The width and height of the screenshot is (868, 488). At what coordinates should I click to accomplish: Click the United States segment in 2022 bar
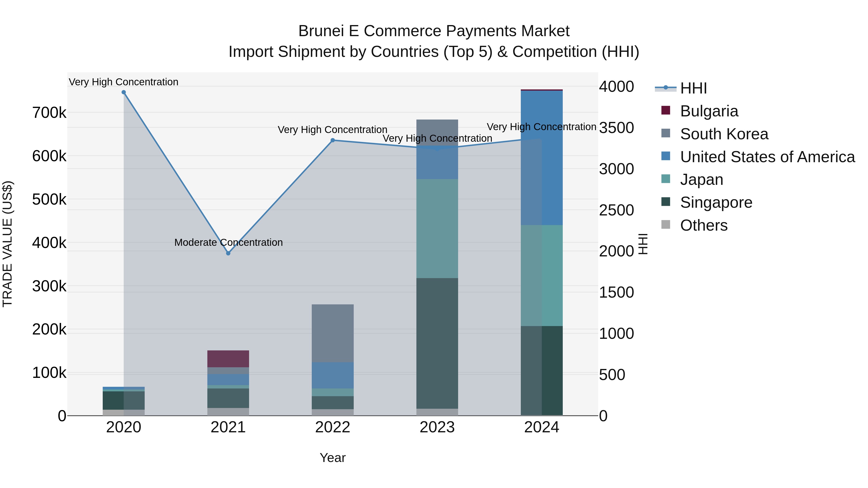click(332, 375)
